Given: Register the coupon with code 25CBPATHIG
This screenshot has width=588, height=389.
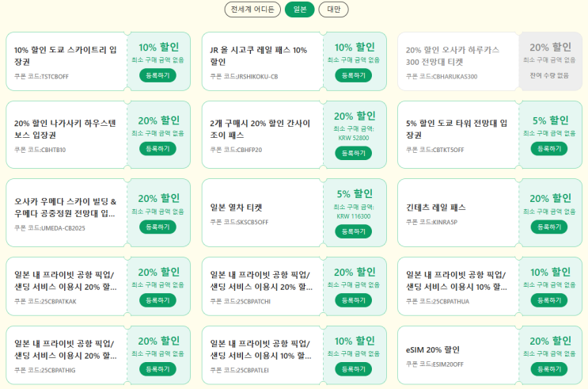Looking at the screenshot, I should (x=157, y=369).
